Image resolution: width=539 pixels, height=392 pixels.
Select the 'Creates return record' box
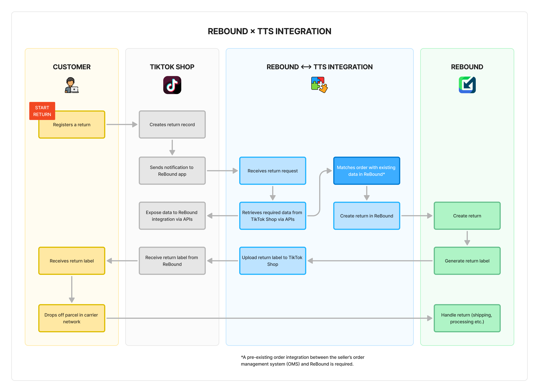coord(172,125)
